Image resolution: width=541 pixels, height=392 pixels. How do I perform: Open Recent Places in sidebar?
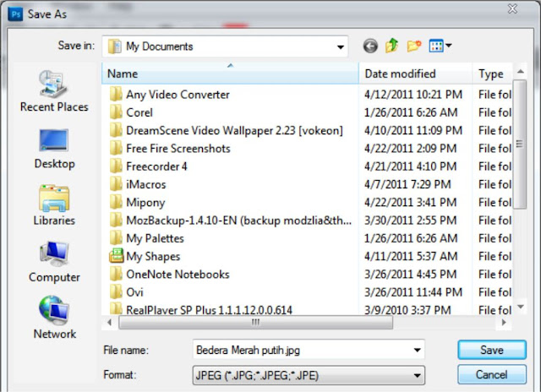(54, 91)
